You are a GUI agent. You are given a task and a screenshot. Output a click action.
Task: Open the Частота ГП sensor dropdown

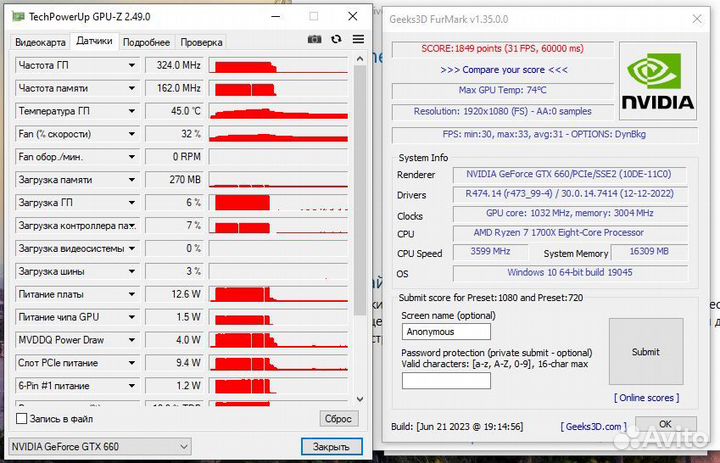(132, 65)
